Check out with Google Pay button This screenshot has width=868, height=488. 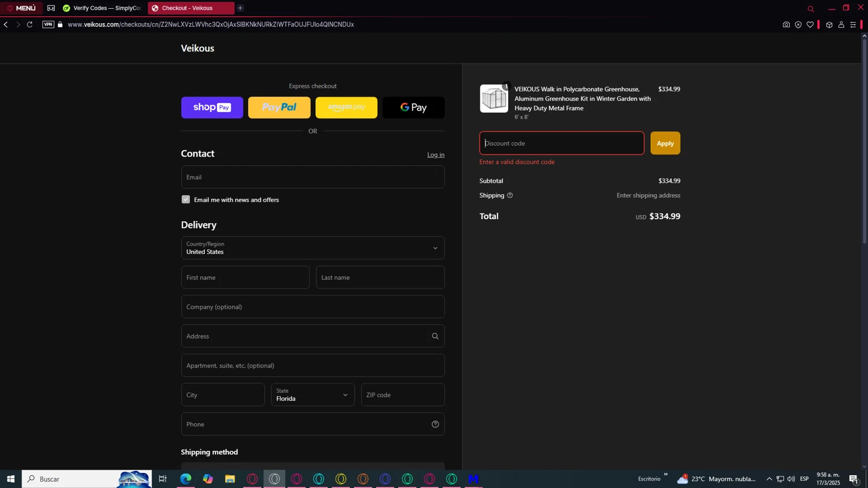[x=414, y=108]
